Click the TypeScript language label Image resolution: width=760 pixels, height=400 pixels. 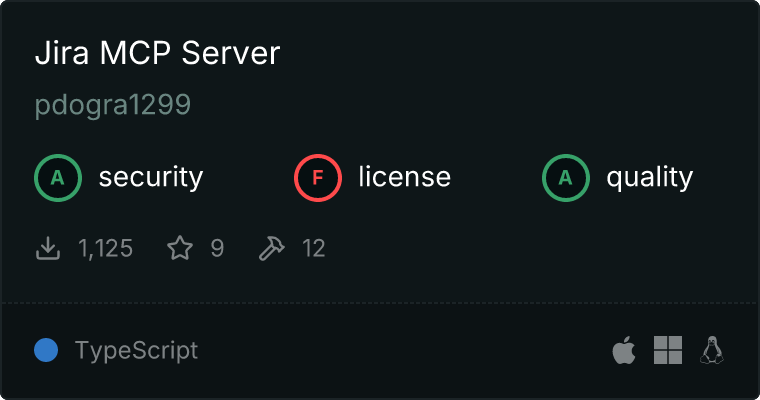(x=136, y=350)
